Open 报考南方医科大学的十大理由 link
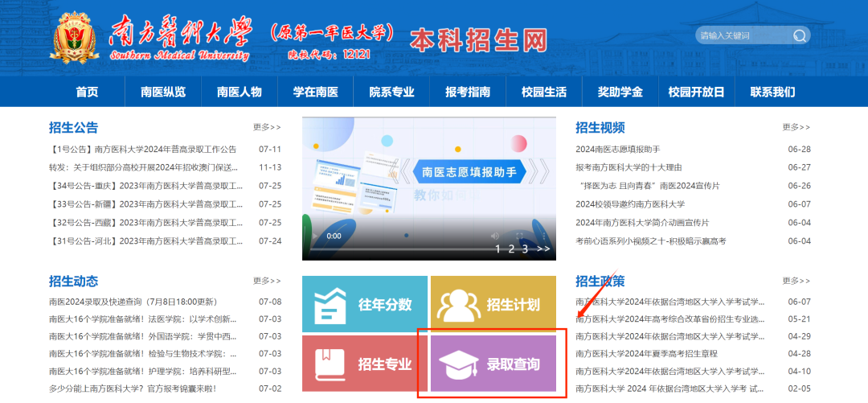 point(628,167)
